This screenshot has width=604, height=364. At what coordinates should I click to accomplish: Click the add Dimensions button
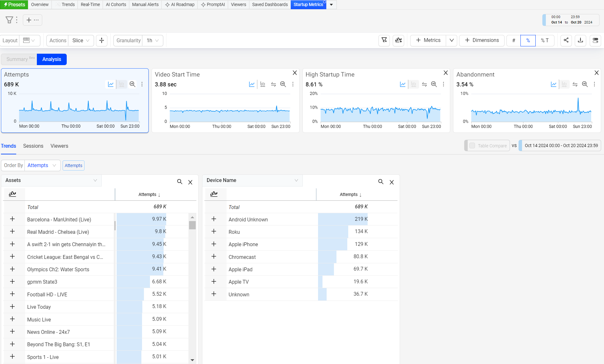pyautogui.click(x=482, y=40)
